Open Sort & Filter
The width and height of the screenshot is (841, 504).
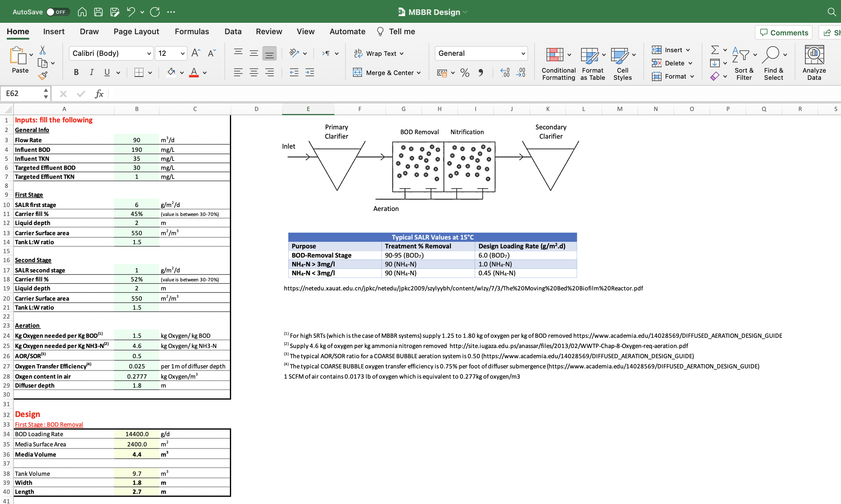[744, 64]
